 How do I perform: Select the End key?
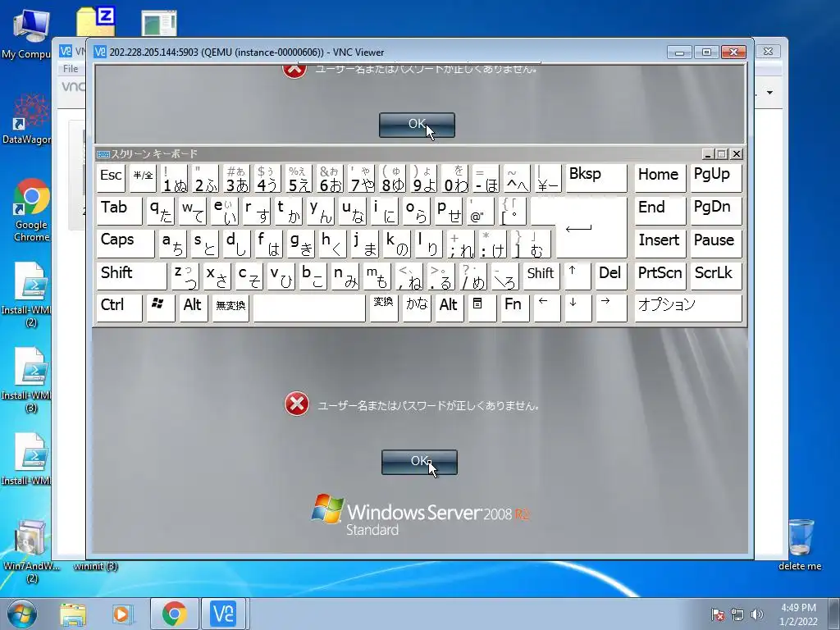(x=660, y=211)
